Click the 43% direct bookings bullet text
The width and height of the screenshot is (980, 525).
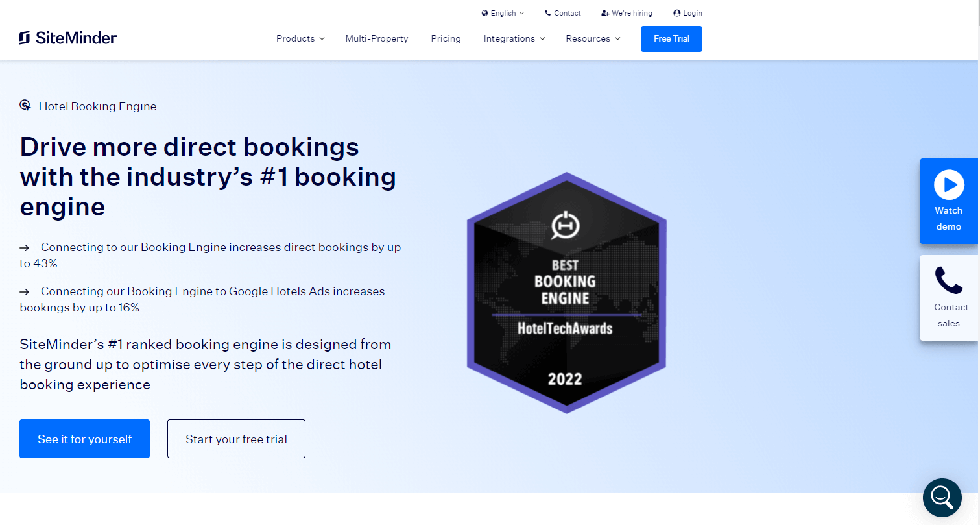pyautogui.click(x=210, y=255)
